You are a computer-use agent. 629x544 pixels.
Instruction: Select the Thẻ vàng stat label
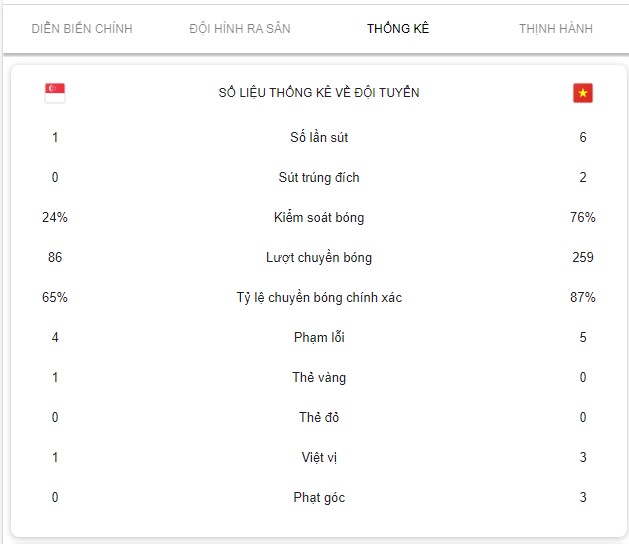[319, 378]
